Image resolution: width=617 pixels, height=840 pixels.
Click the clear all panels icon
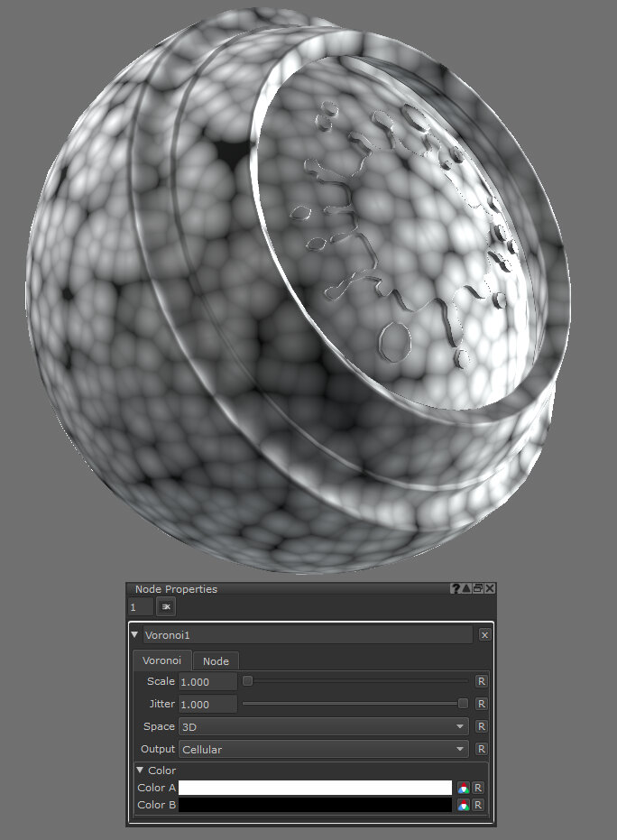(167, 607)
